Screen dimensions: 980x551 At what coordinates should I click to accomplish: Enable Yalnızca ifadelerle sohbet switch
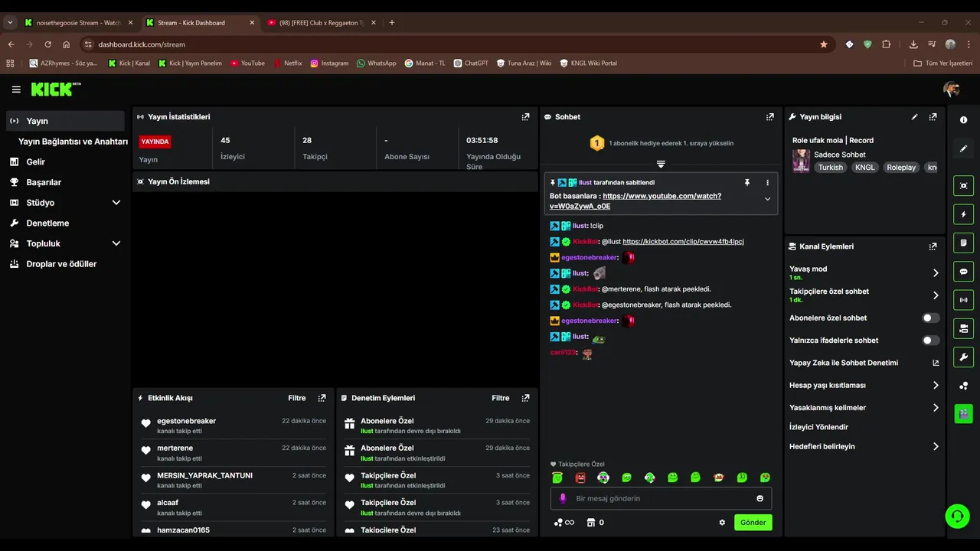pyautogui.click(x=930, y=341)
